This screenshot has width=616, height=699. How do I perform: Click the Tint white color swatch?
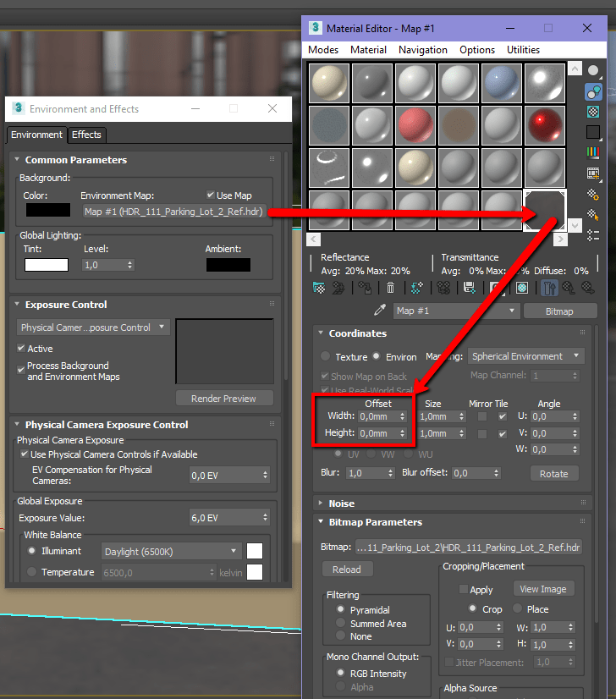[x=47, y=265]
